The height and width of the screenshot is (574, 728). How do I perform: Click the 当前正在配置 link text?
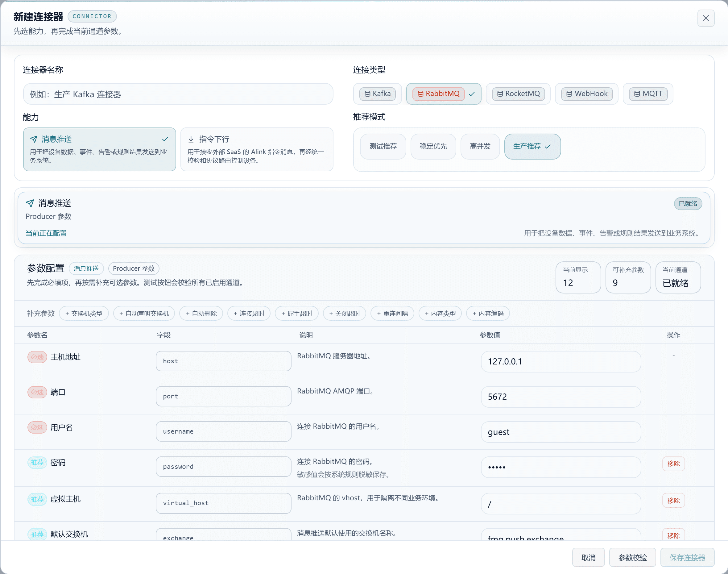point(46,233)
